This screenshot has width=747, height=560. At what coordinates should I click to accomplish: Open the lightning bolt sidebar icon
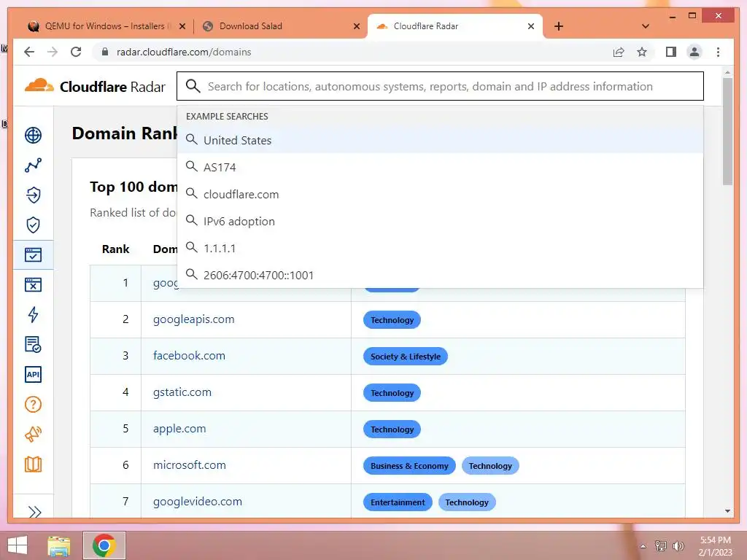[x=33, y=314]
